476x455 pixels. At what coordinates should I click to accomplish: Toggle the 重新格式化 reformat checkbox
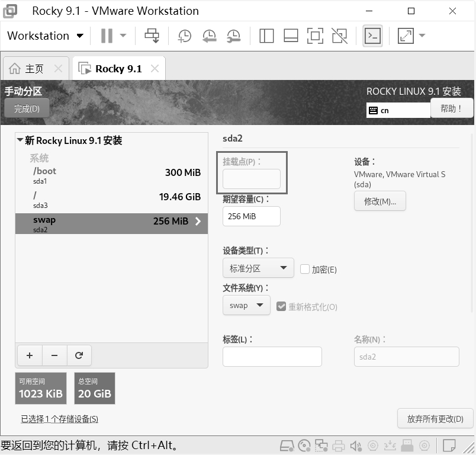pos(281,306)
